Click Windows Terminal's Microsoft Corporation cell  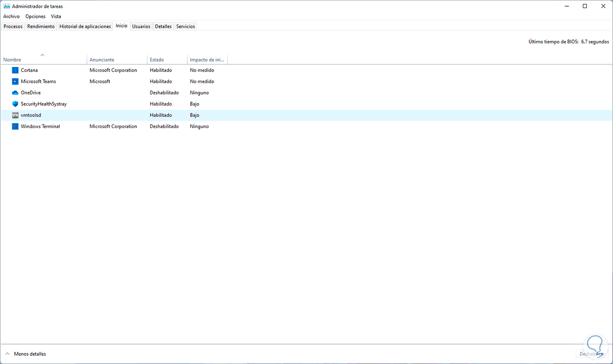pyautogui.click(x=113, y=126)
